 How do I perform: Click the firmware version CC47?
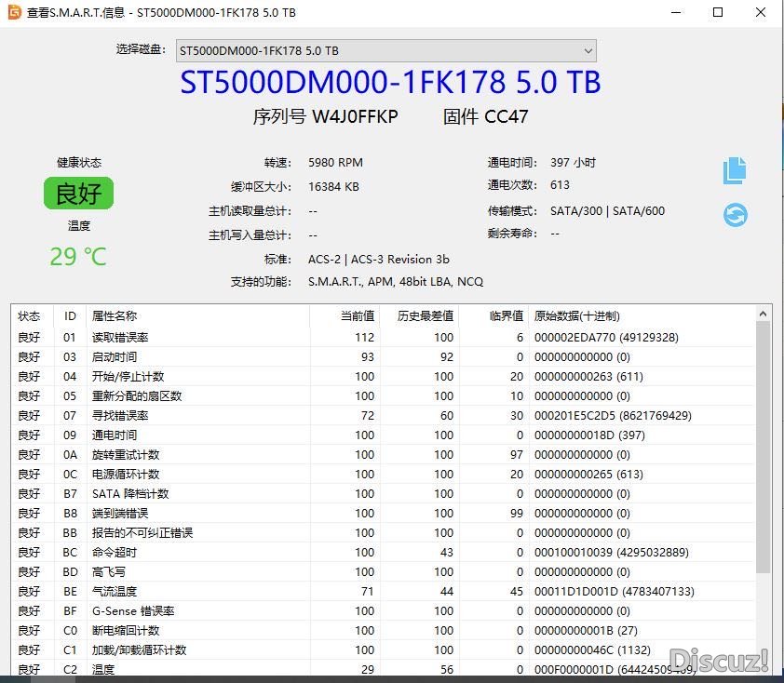(506, 116)
